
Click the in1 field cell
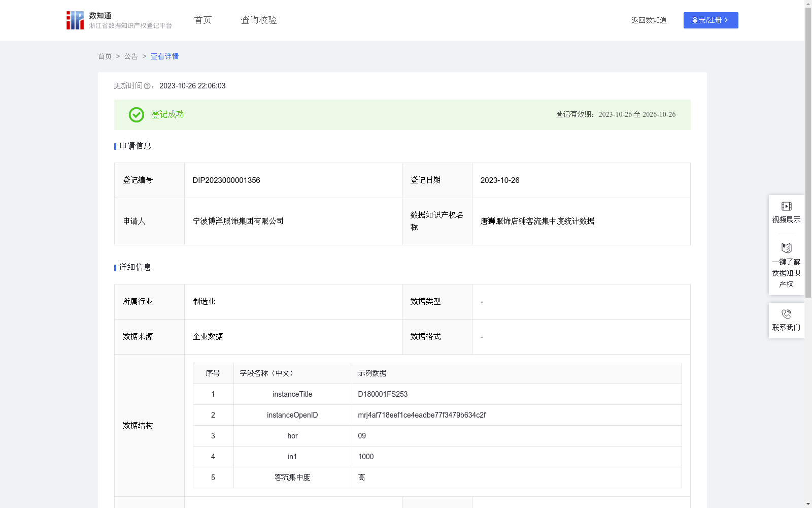click(x=292, y=457)
